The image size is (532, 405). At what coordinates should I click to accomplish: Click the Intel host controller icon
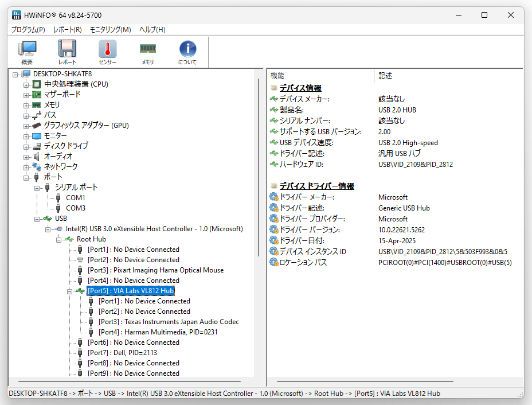click(x=58, y=229)
